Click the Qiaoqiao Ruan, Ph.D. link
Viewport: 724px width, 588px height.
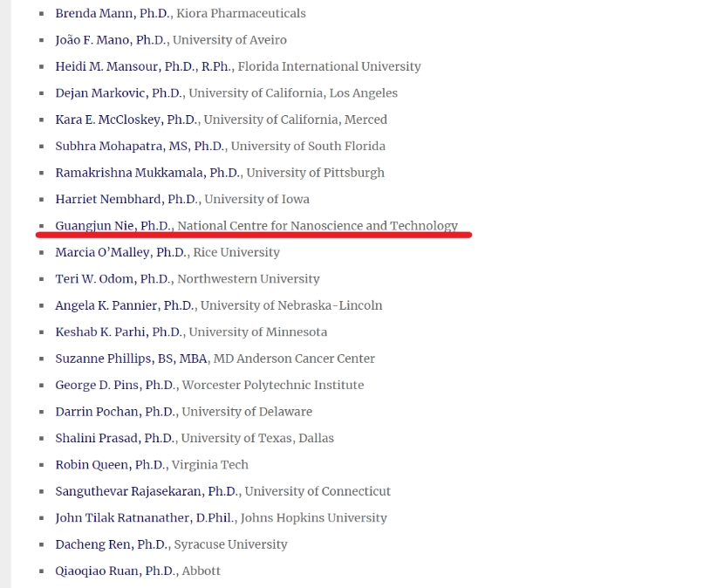115,571
